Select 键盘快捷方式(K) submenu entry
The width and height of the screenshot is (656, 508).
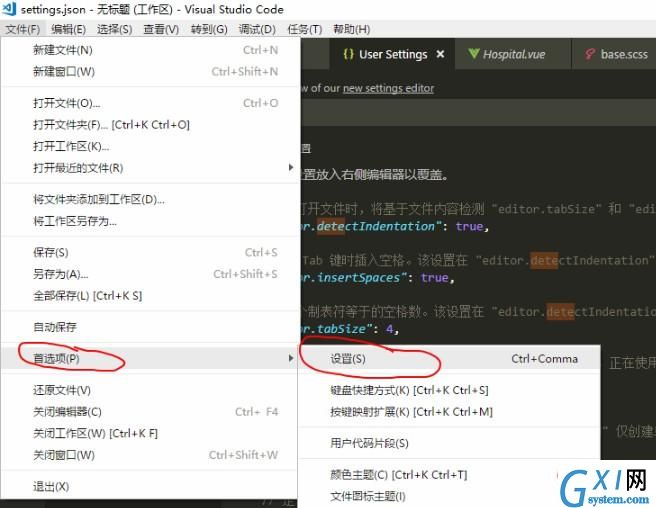click(x=449, y=390)
